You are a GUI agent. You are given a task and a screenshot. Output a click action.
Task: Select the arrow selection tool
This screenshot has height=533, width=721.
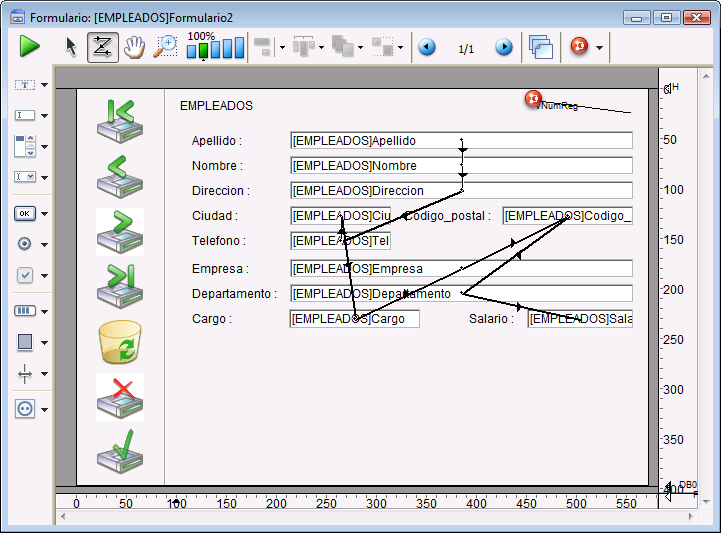coord(71,47)
